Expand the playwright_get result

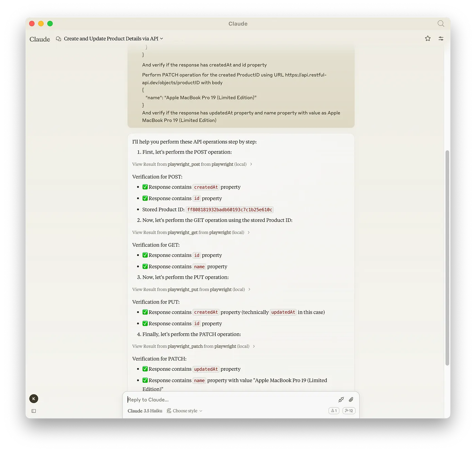[191, 232]
